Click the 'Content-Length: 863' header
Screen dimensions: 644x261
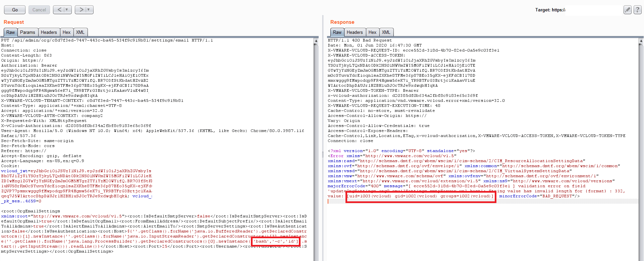(26, 55)
